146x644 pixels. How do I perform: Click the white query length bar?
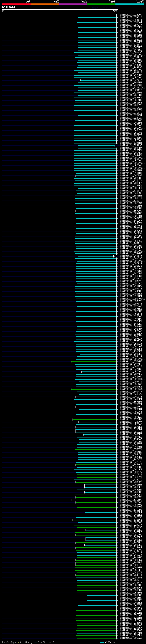click(60, 9)
